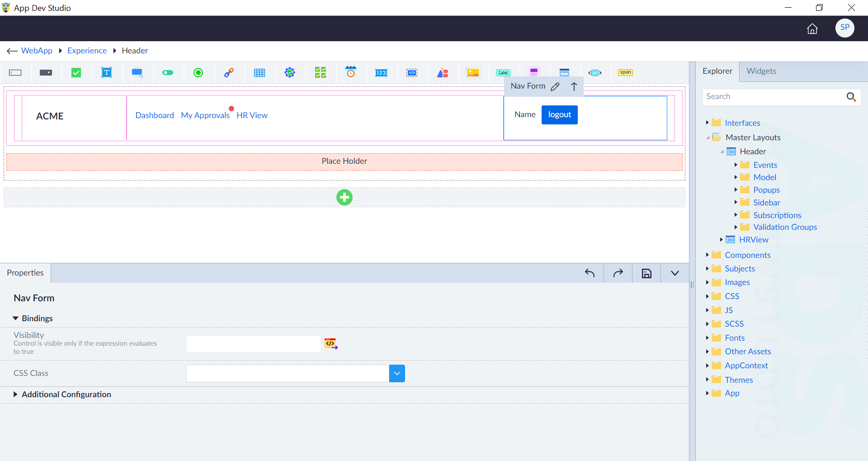Select the Label widget icon
Viewport: 868px width, 461px height.
click(x=503, y=72)
